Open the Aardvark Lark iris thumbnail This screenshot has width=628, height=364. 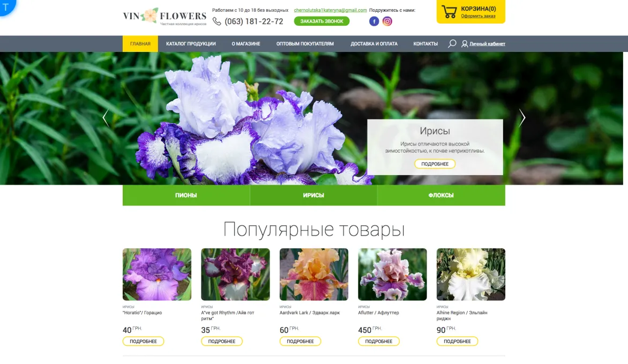[x=313, y=275]
